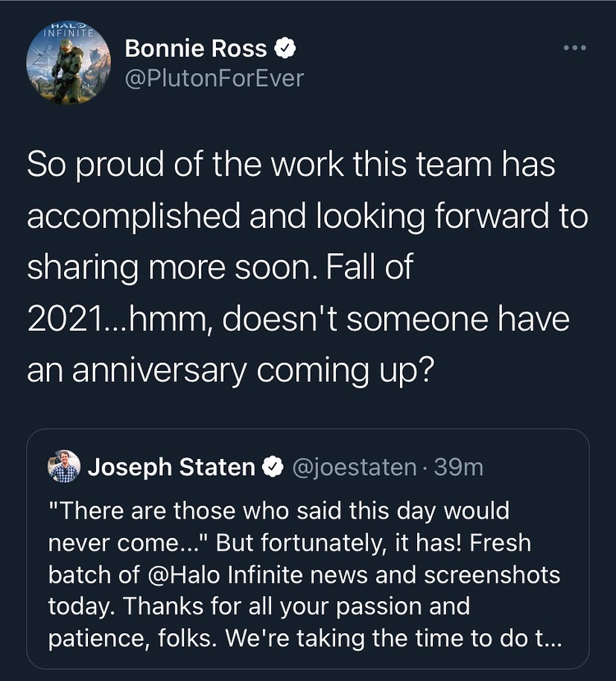Image resolution: width=616 pixels, height=681 pixels.
Task: Click "Thanks for all your passion and" line
Action: pos(258,606)
